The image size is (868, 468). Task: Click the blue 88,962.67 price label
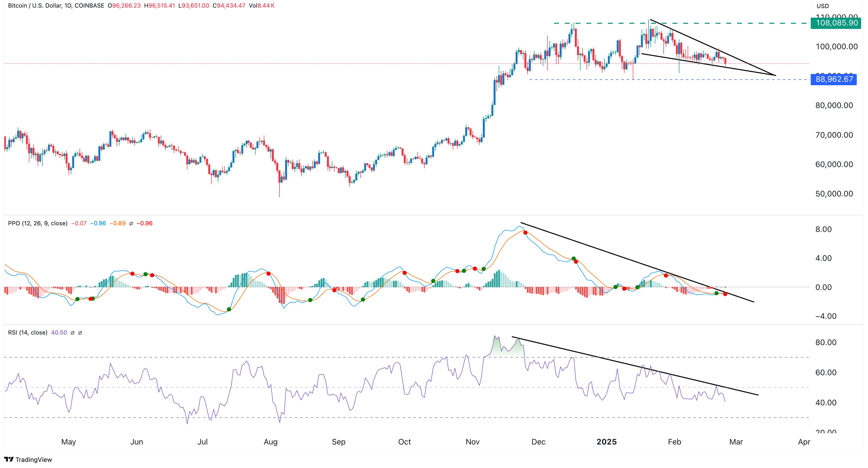(834, 80)
